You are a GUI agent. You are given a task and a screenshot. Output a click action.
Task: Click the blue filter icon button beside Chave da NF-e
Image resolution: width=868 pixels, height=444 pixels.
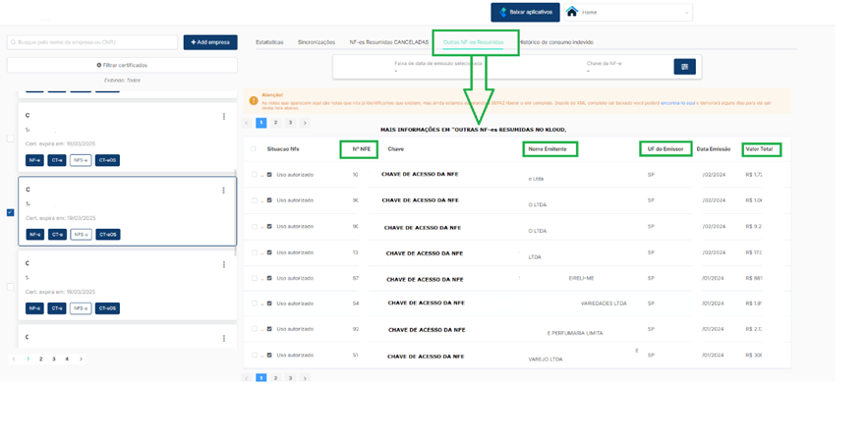coord(684,67)
